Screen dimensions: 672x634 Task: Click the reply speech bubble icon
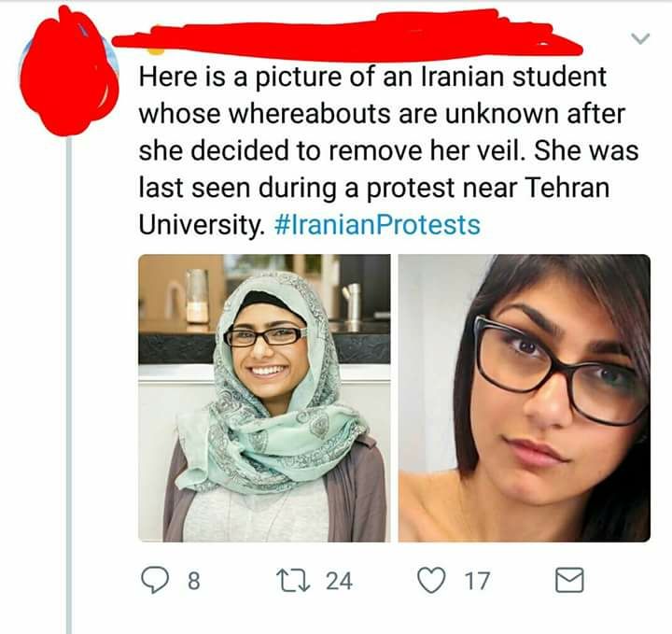[155, 580]
